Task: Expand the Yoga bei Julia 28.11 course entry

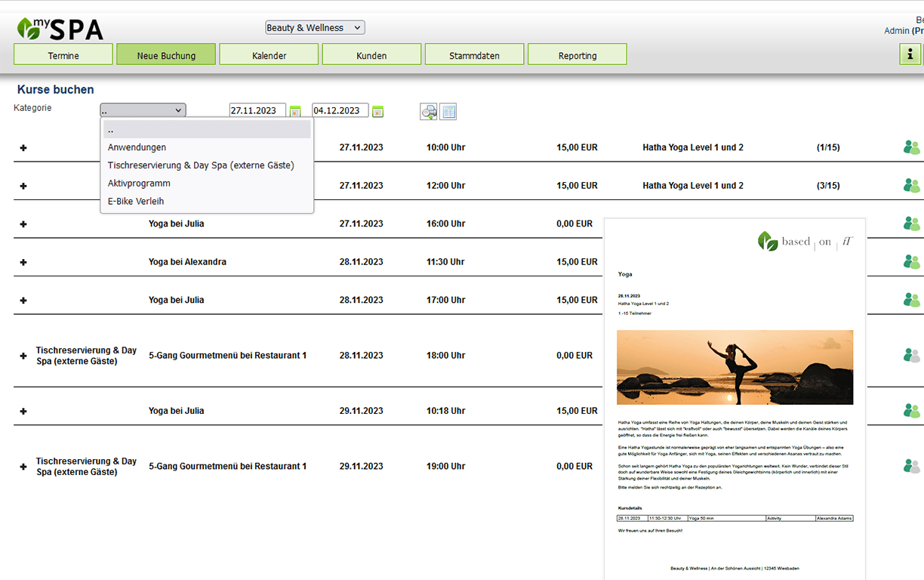Action: click(23, 300)
